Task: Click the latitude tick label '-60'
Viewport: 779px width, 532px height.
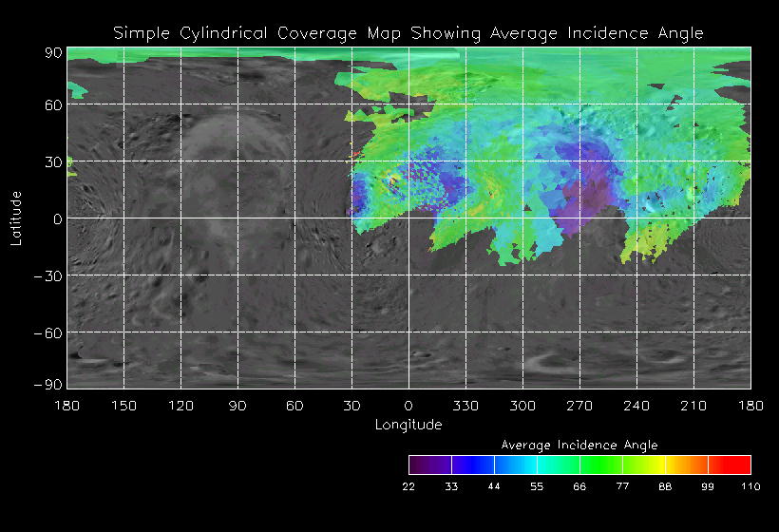Action: (x=48, y=333)
